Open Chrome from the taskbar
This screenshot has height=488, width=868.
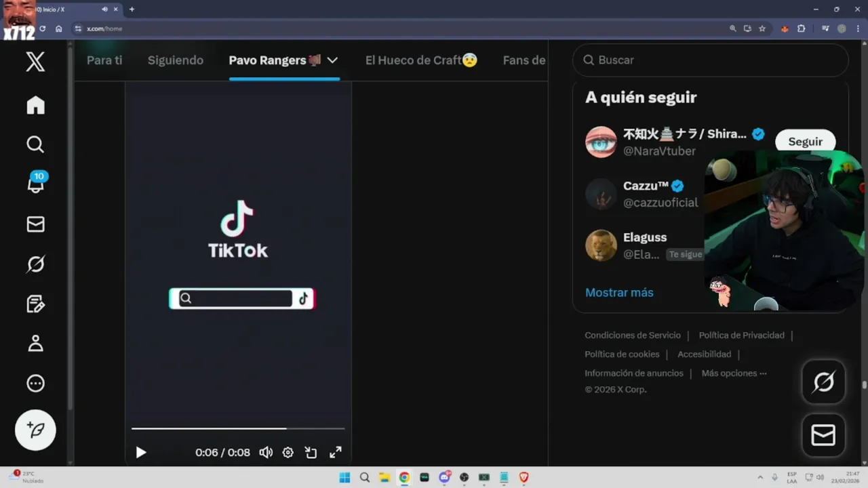pyautogui.click(x=404, y=477)
